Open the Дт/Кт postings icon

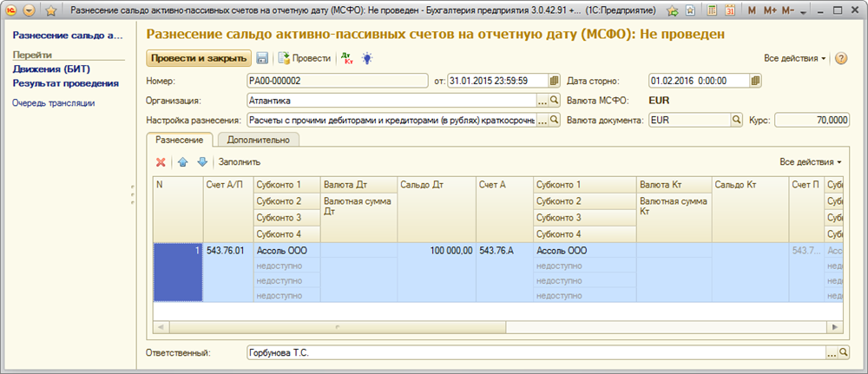pos(347,58)
